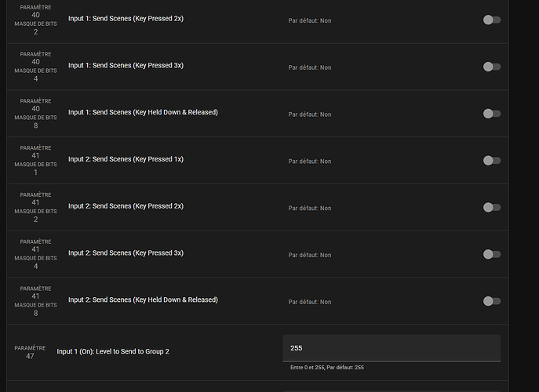The image size is (539, 392).
Task: Select the Input 1 Key Pressed 2x label
Action: tap(126, 19)
